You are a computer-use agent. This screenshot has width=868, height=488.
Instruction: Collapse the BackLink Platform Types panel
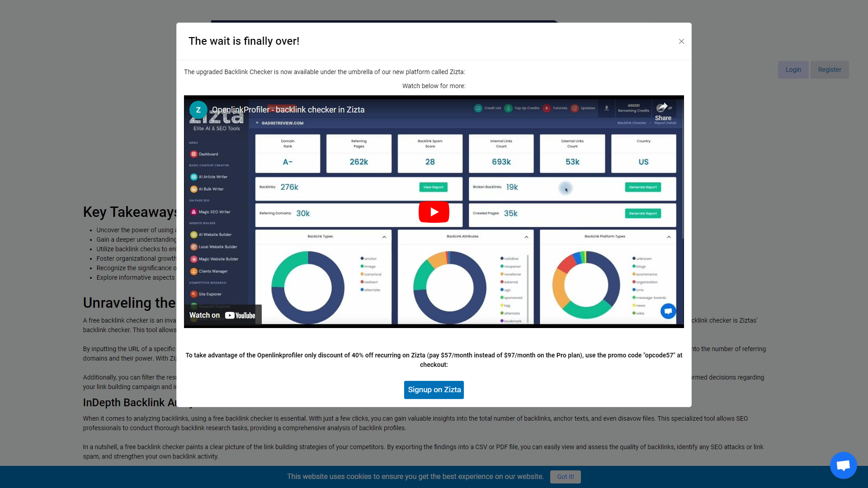point(669,236)
